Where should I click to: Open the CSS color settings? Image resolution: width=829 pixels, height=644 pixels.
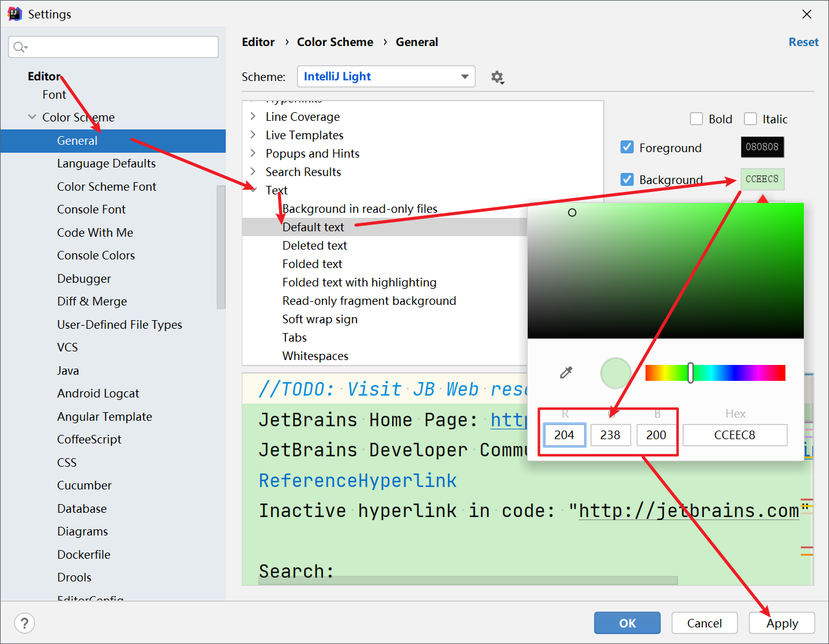click(67, 462)
